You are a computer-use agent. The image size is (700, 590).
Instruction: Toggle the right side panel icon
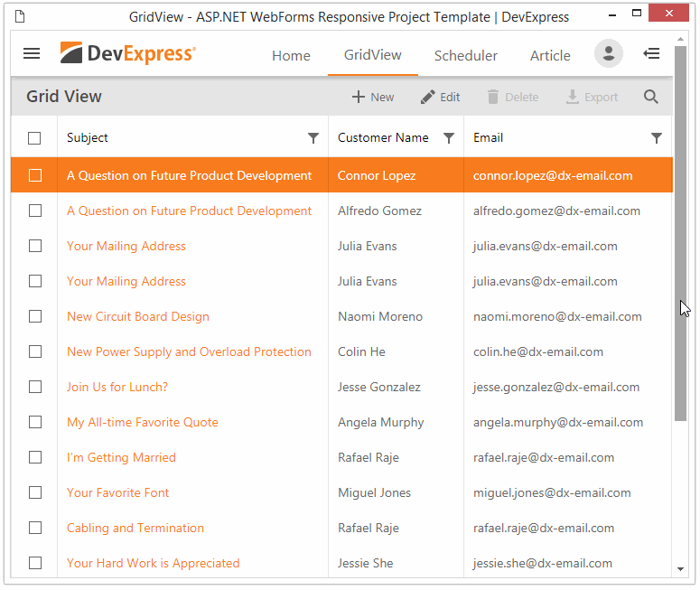point(651,54)
